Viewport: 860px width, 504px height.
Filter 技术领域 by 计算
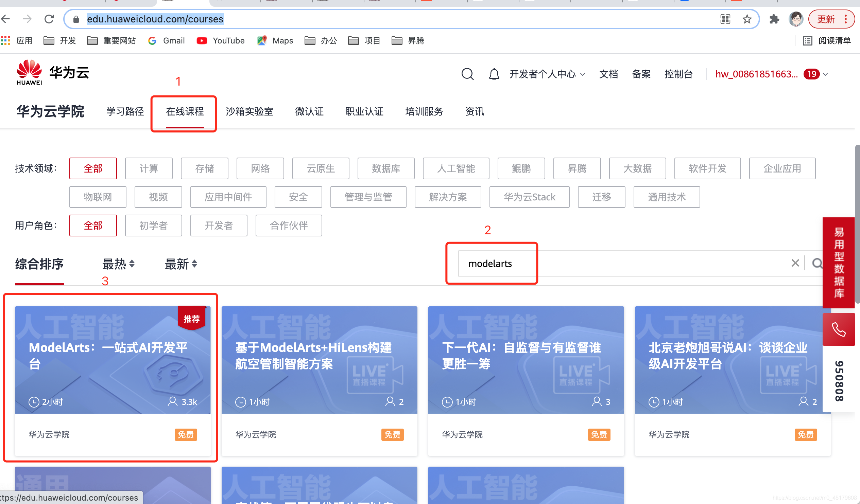point(149,168)
